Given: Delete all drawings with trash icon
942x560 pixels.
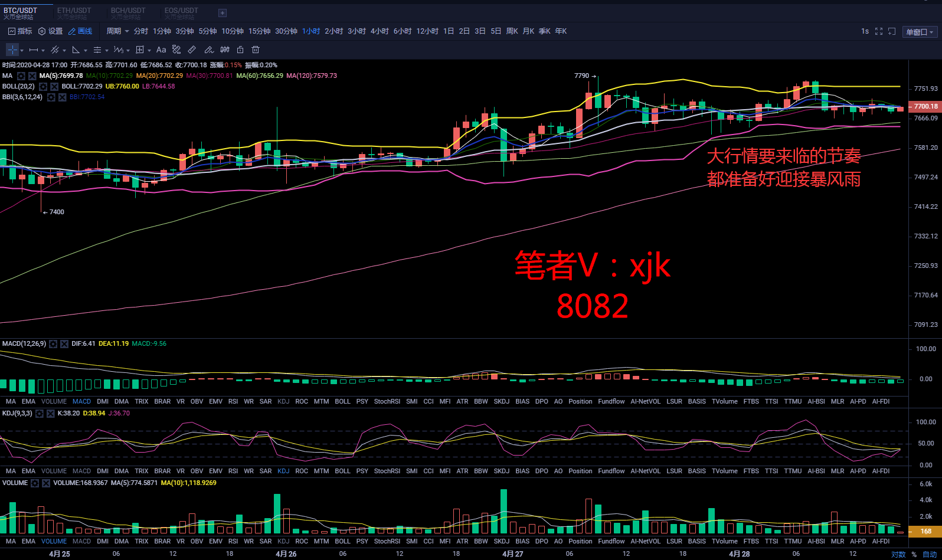Looking at the screenshot, I should point(256,50).
